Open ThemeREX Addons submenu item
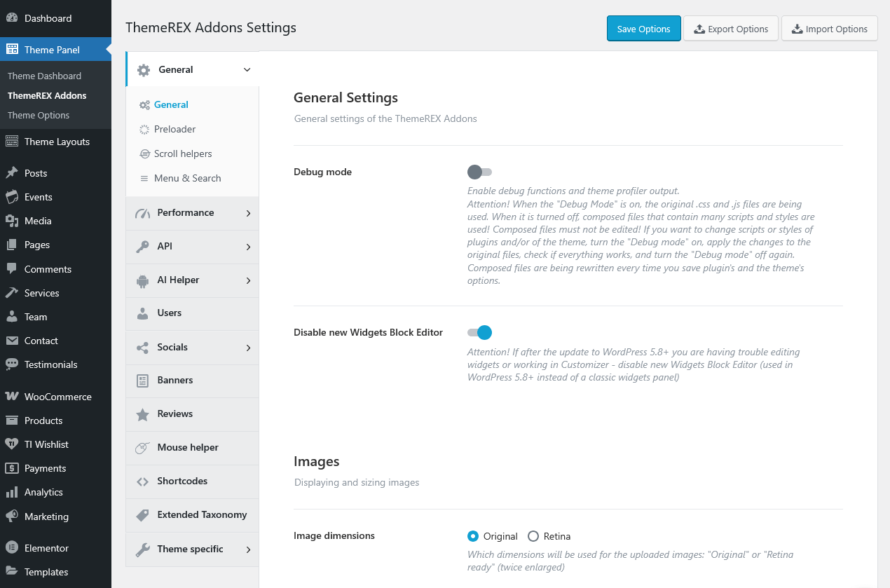Viewport: 890px width, 588px height. (x=47, y=95)
